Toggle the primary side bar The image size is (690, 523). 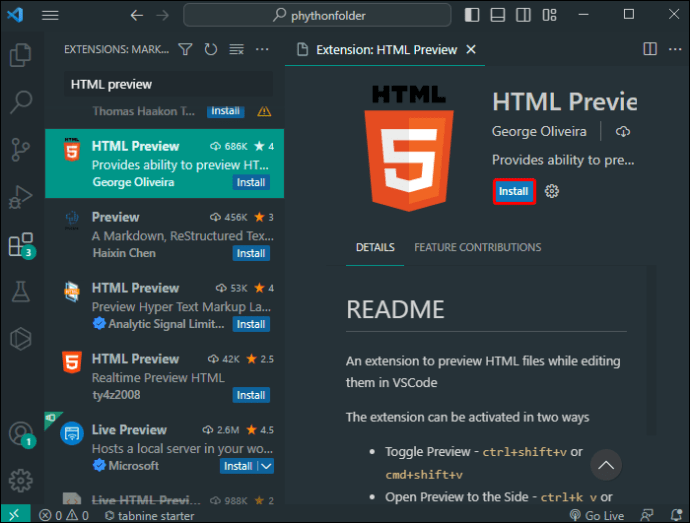pyautogui.click(x=472, y=15)
